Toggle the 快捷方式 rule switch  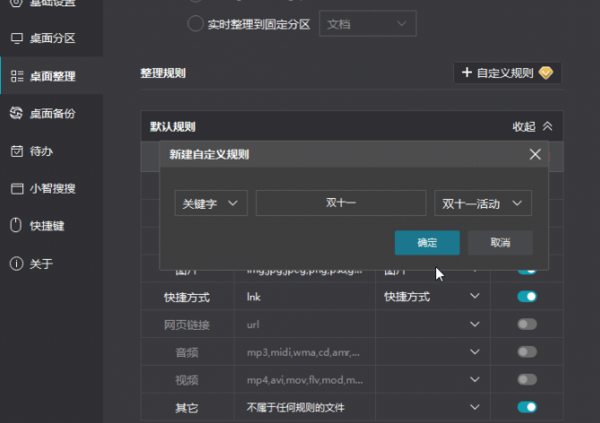527,297
